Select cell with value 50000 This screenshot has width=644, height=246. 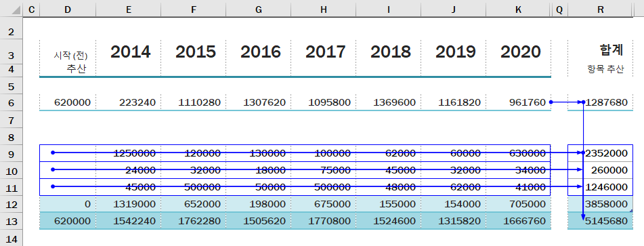(258, 187)
